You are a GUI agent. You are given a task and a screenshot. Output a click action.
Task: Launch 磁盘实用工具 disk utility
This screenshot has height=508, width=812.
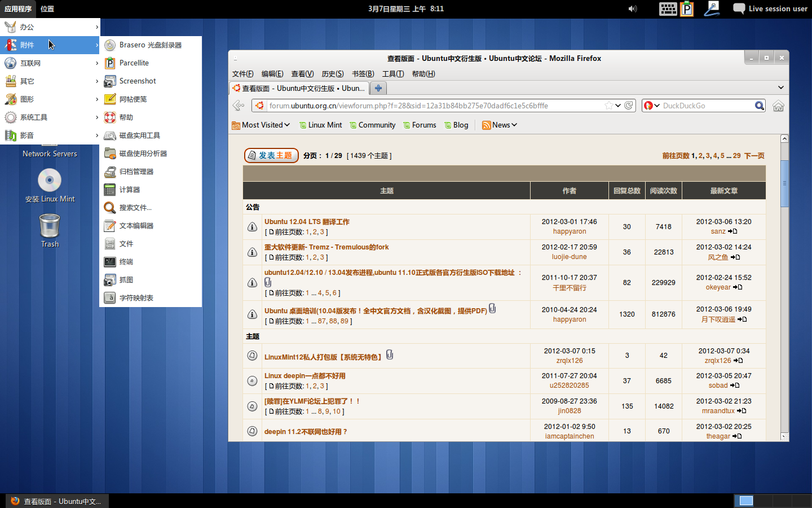coord(151,135)
